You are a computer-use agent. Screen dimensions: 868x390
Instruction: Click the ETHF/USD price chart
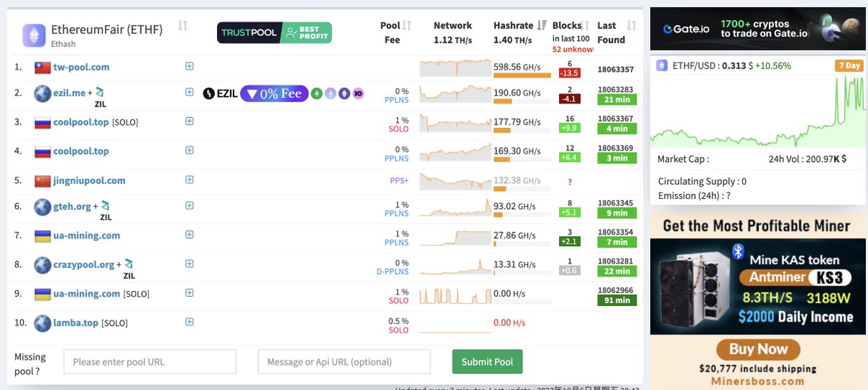tap(757, 111)
